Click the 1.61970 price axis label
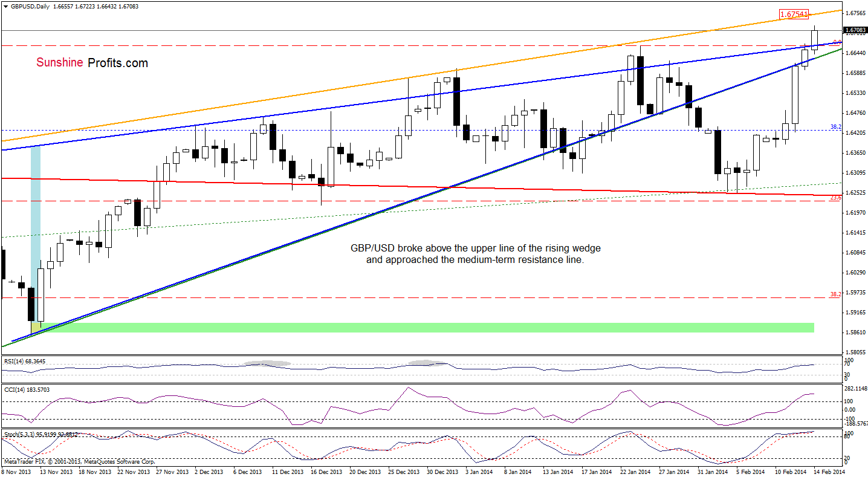 coord(855,213)
